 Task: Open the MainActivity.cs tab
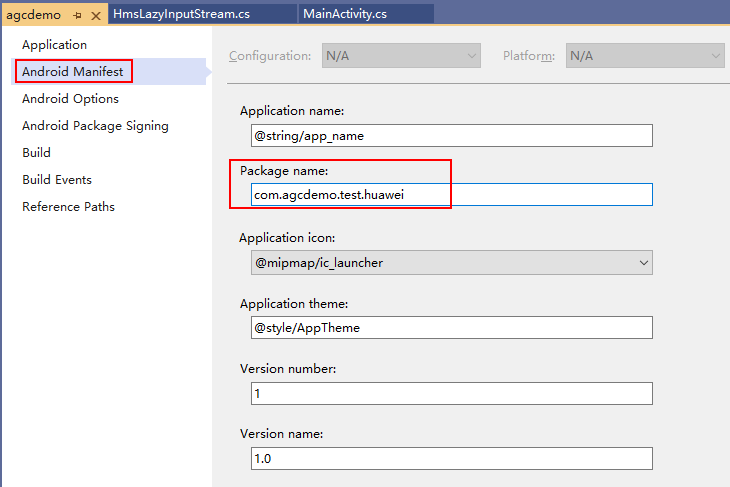tap(343, 14)
